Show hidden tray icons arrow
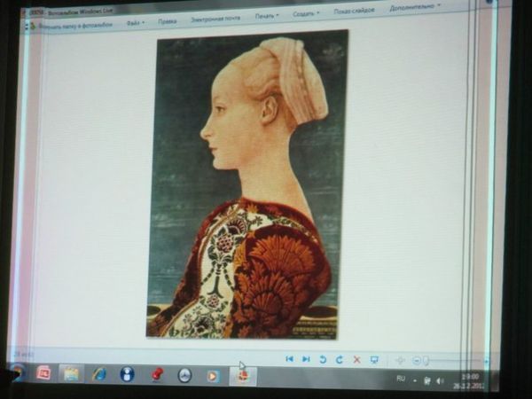Image resolution: width=532 pixels, height=399 pixels. click(415, 380)
